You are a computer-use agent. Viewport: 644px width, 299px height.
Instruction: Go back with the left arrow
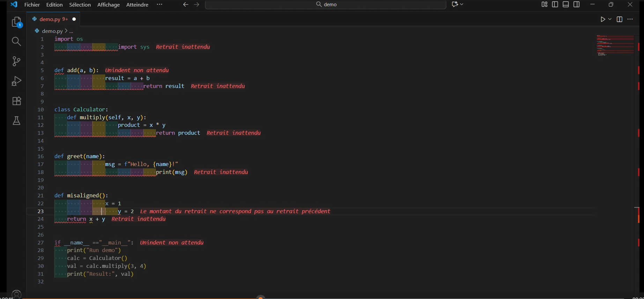tap(186, 5)
